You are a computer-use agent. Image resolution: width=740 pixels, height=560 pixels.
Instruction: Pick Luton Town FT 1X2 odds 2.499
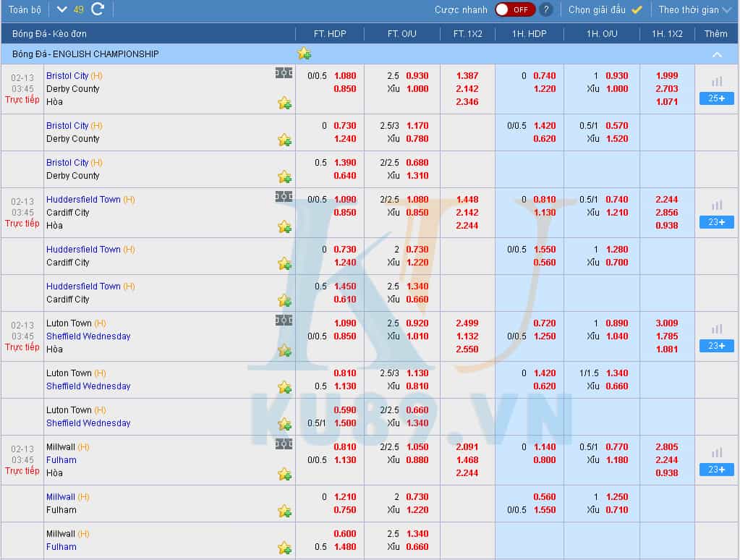[467, 323]
